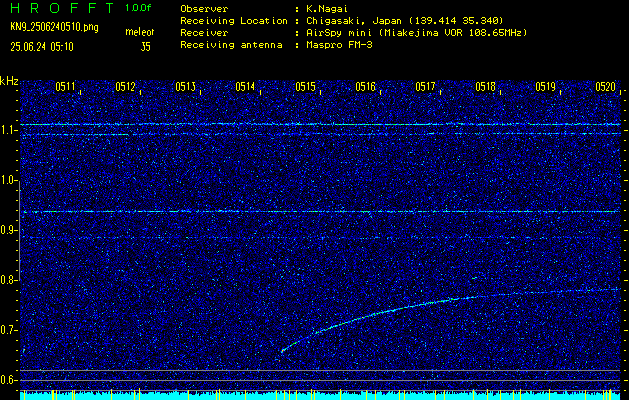Click the Maspro FM-3 antenna text

[339, 45]
